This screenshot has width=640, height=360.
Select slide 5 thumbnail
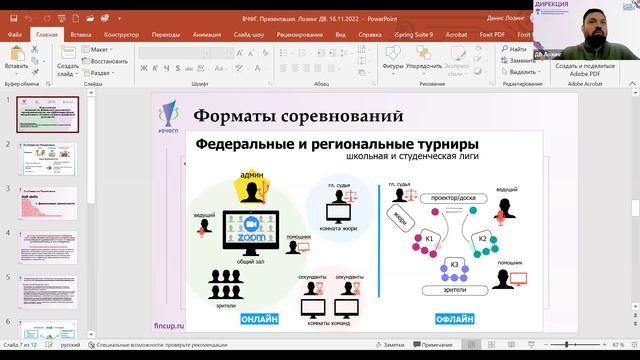(48, 292)
